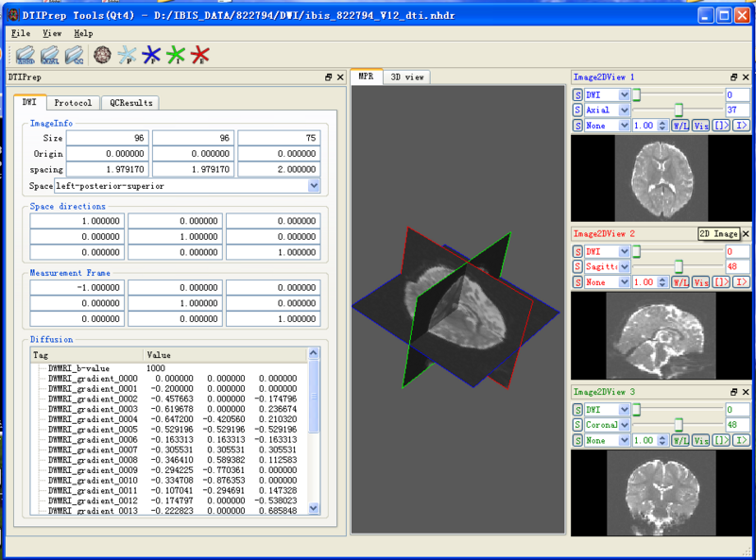The height and width of the screenshot is (560, 756).
Task: Toggle the S button beside Coronal in Image2DView 3
Action: (x=577, y=425)
